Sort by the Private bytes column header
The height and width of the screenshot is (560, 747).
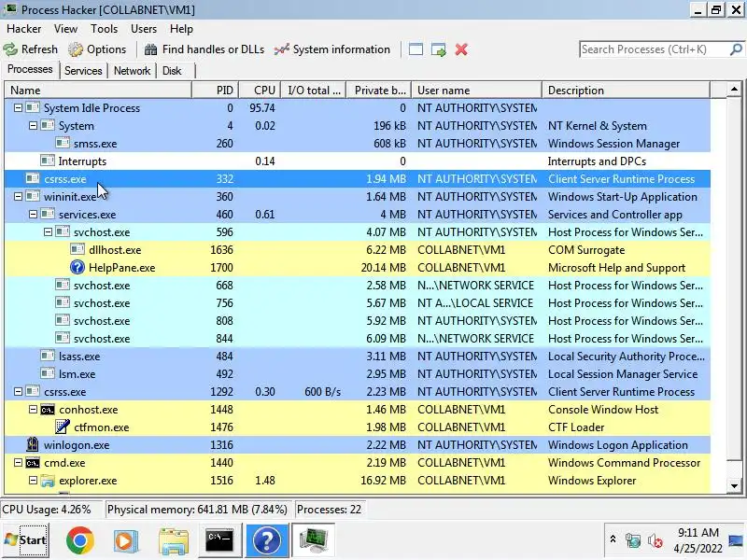[x=379, y=90]
